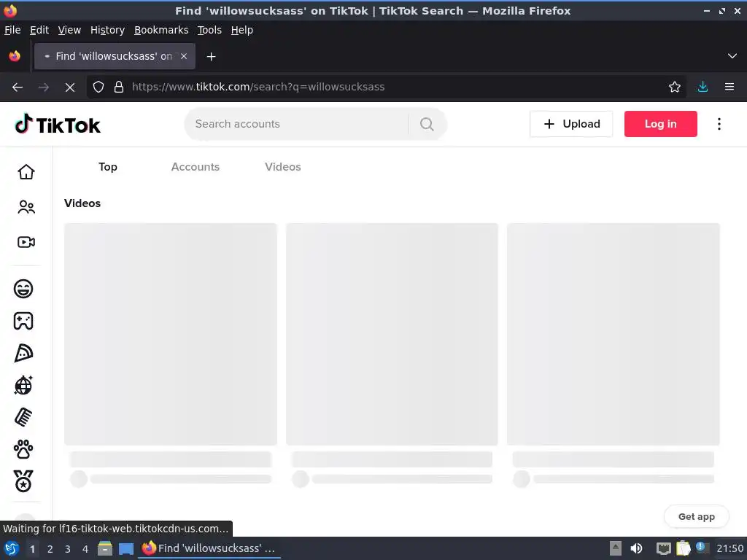
Task: Click the URL address bar
Action: point(386,87)
